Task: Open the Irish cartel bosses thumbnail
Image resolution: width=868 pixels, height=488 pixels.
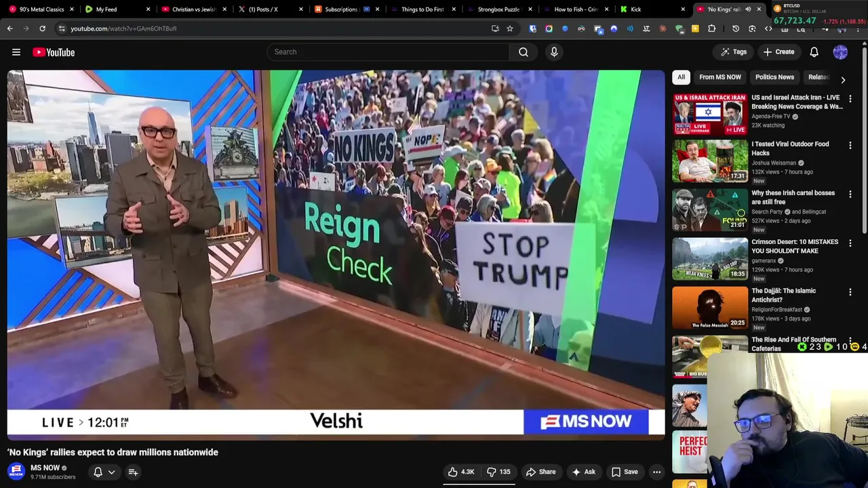Action: tap(710, 210)
